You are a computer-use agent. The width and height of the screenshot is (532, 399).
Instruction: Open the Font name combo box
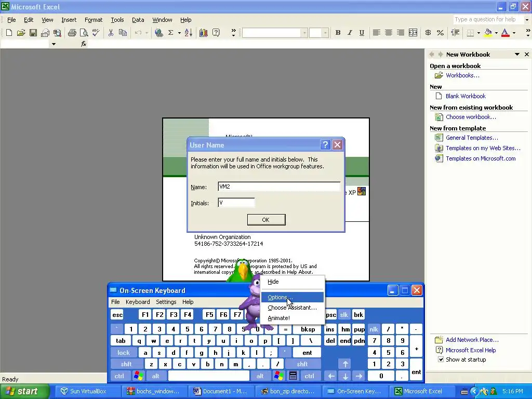275,33
